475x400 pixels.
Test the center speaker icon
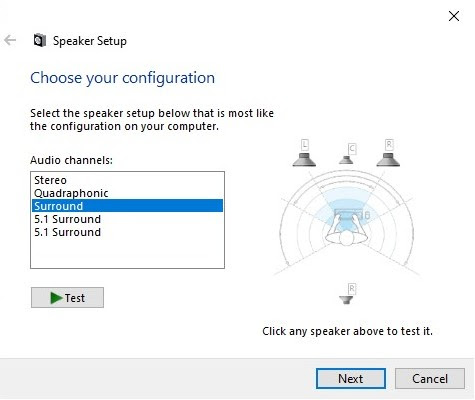click(x=346, y=160)
